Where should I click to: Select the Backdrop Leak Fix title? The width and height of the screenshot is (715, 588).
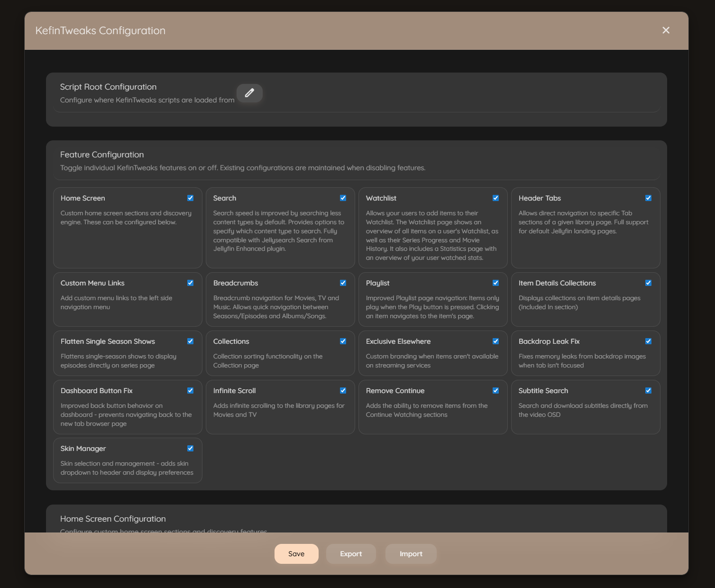coord(549,341)
